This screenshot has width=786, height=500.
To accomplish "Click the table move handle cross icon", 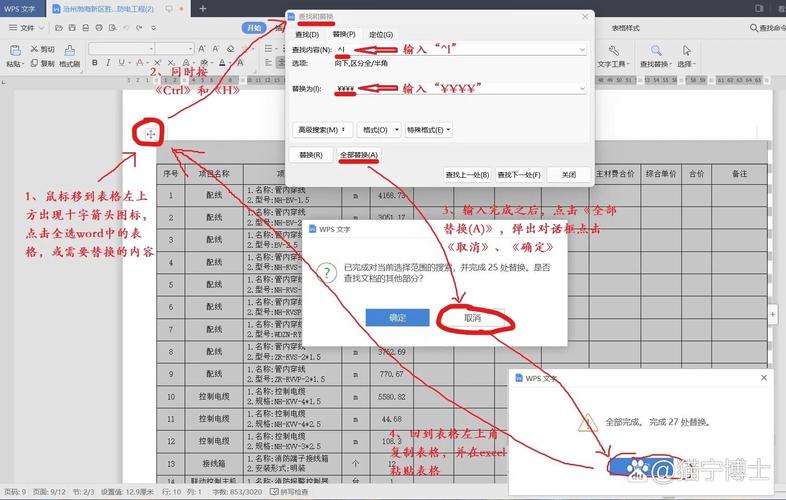I will click(150, 134).
